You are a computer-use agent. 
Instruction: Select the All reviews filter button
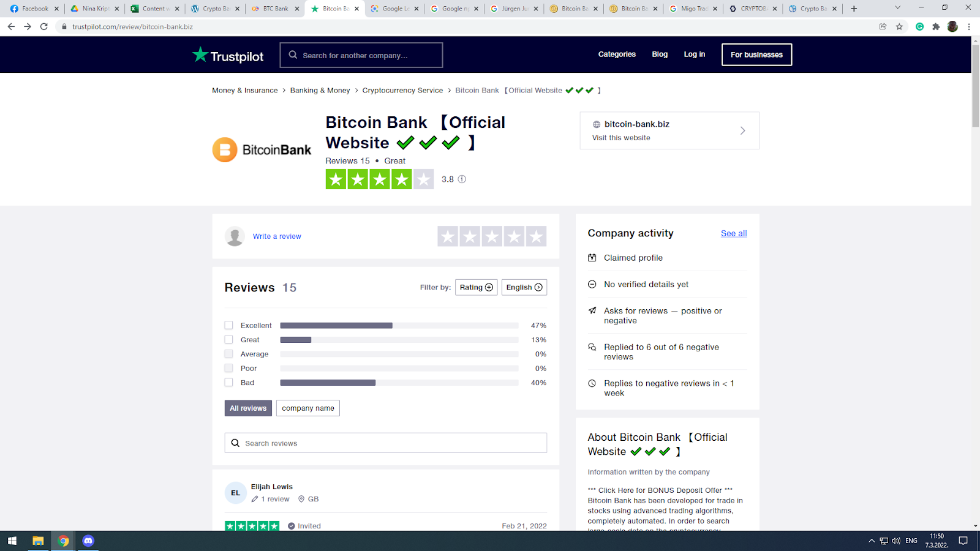pyautogui.click(x=248, y=408)
